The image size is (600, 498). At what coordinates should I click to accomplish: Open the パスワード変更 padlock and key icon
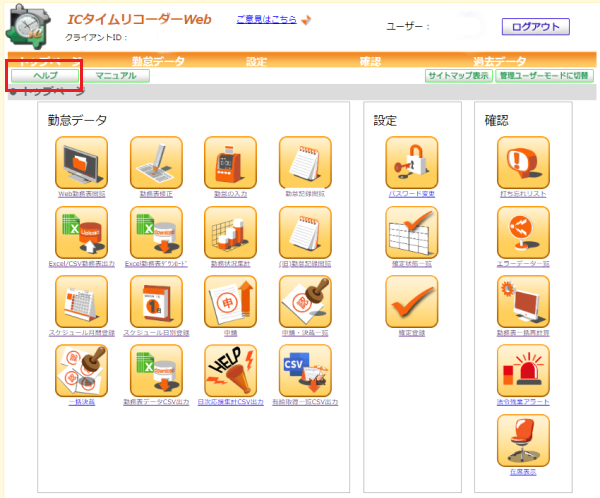pos(412,163)
